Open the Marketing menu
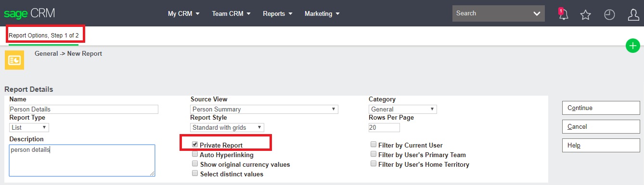 [x=322, y=13]
